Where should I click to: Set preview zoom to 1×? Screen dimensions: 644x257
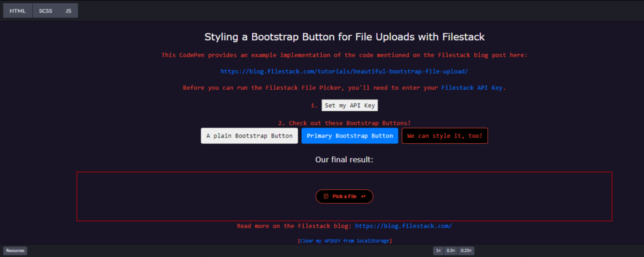pyautogui.click(x=438, y=251)
